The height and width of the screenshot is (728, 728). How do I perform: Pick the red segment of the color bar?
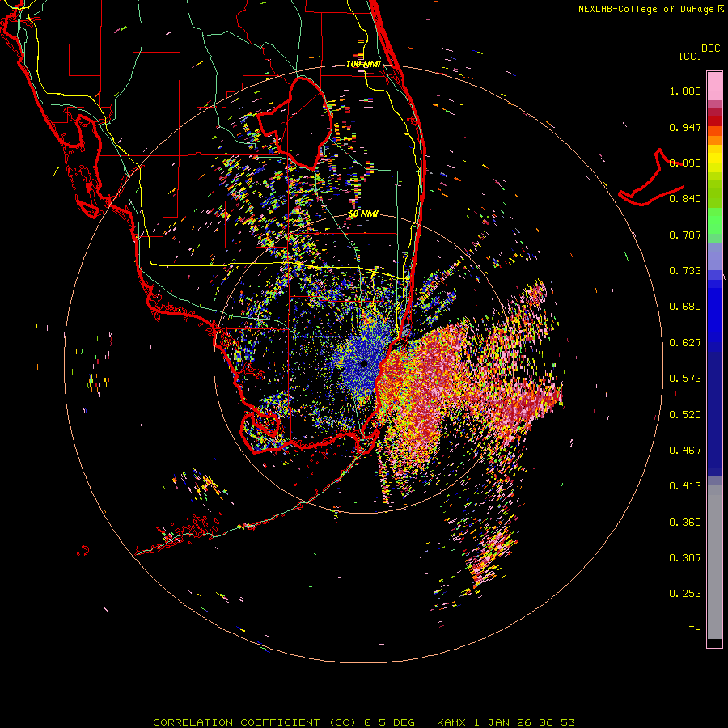714,121
